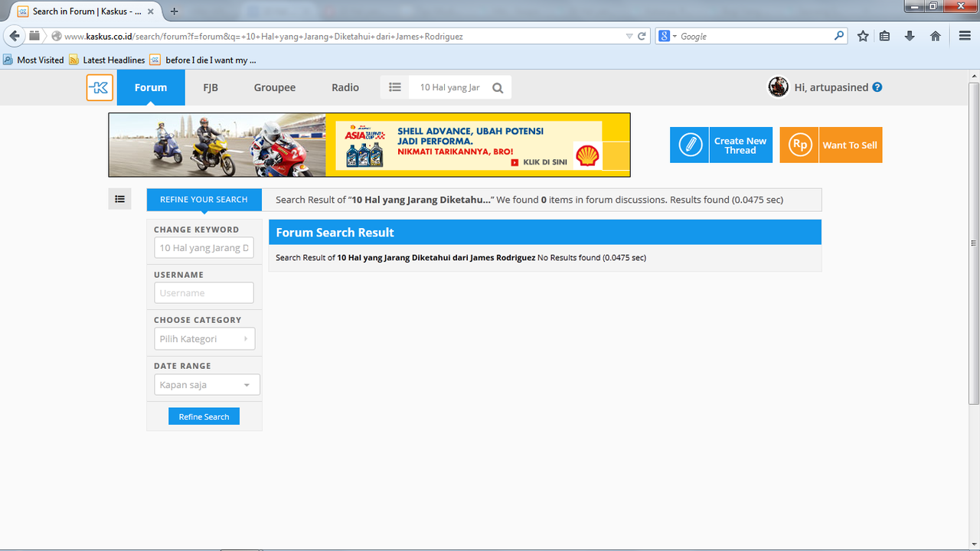
Task: Click the Google search input field
Action: click(x=754, y=36)
